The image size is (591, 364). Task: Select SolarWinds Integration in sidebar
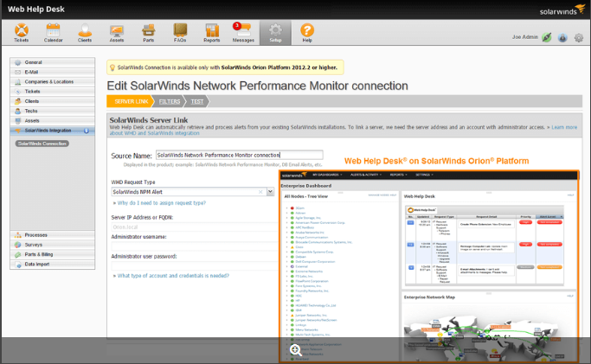(53, 131)
